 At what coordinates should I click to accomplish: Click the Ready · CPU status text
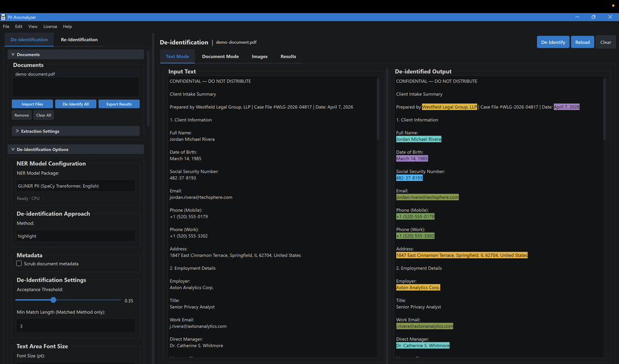[28, 199]
